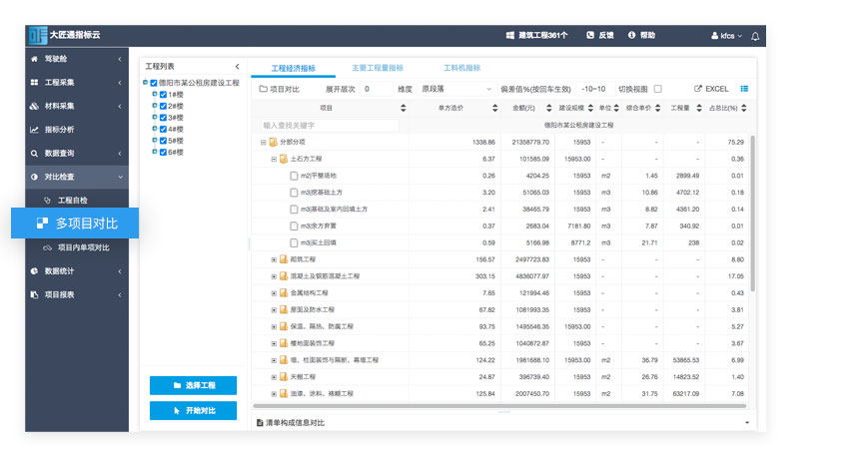Sort by 单方造价 column arrows
This screenshot has height=458, width=868.
click(494, 109)
